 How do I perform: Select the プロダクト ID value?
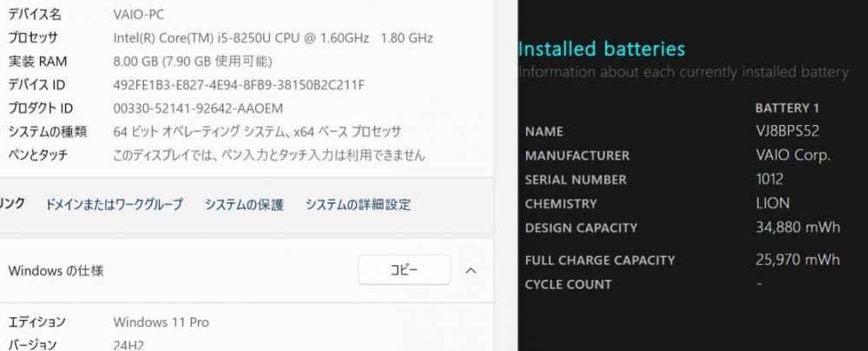(198, 109)
